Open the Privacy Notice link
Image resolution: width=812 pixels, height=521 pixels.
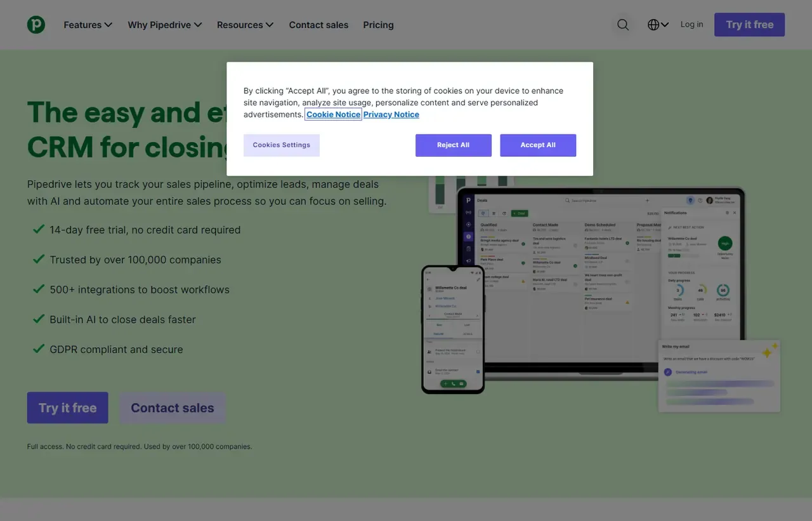(391, 114)
